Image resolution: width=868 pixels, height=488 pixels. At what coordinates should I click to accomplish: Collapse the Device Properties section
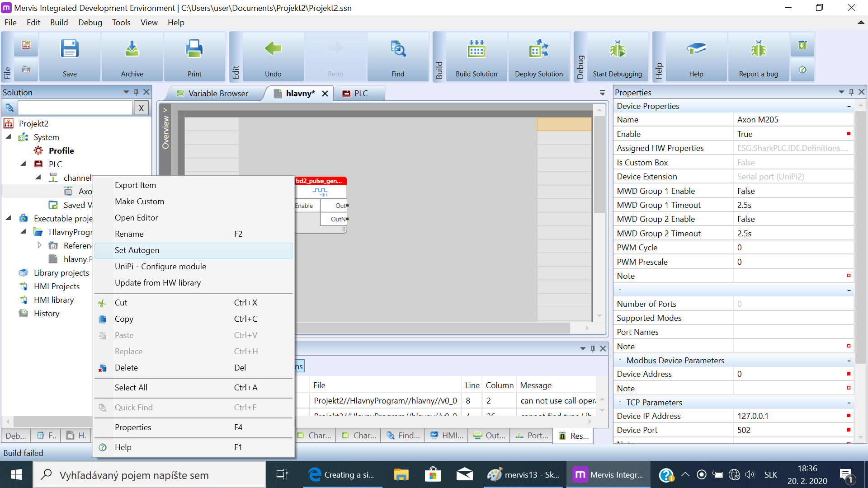[x=849, y=107]
